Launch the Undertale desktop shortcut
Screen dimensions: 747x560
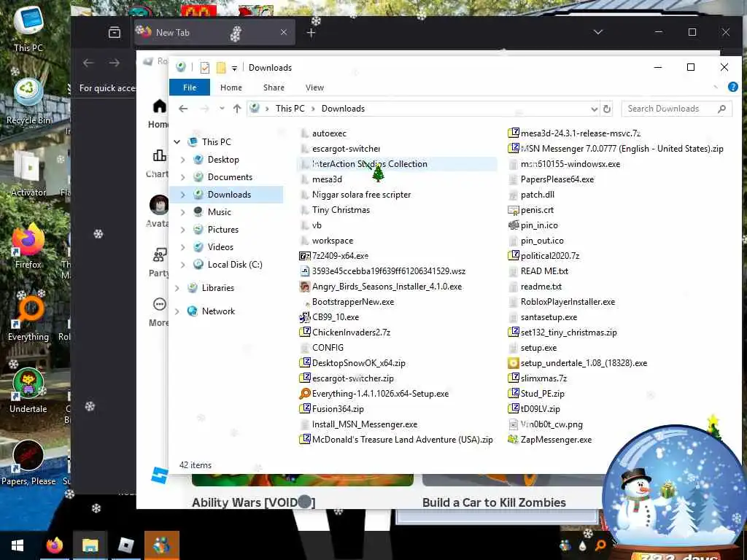coord(28,391)
